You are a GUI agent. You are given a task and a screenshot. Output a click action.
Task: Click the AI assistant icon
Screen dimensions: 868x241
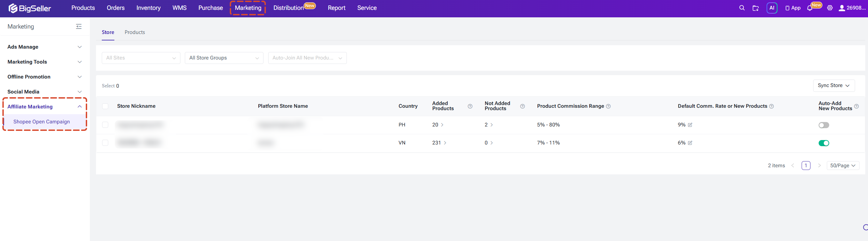point(772,8)
